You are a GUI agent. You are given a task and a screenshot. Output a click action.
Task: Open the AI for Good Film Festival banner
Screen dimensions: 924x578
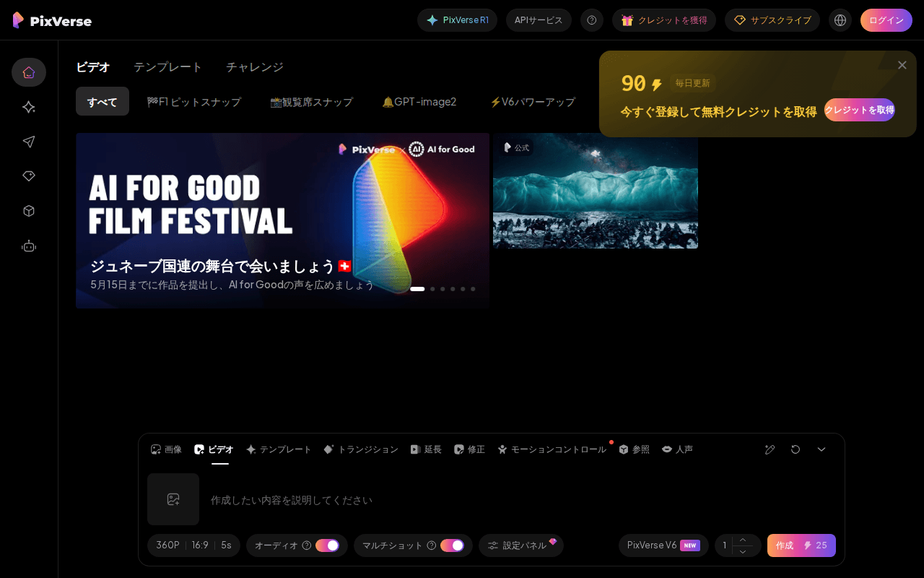pos(282,221)
